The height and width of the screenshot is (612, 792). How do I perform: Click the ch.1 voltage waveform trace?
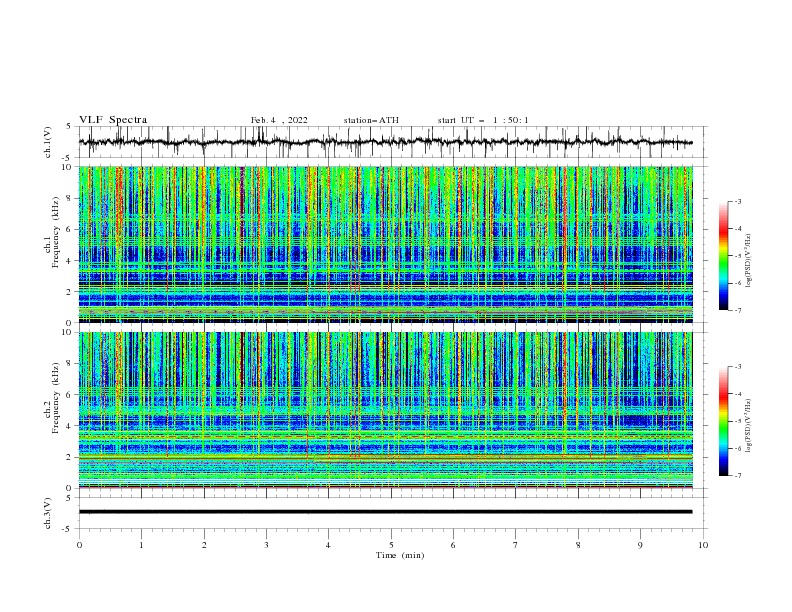(x=385, y=142)
